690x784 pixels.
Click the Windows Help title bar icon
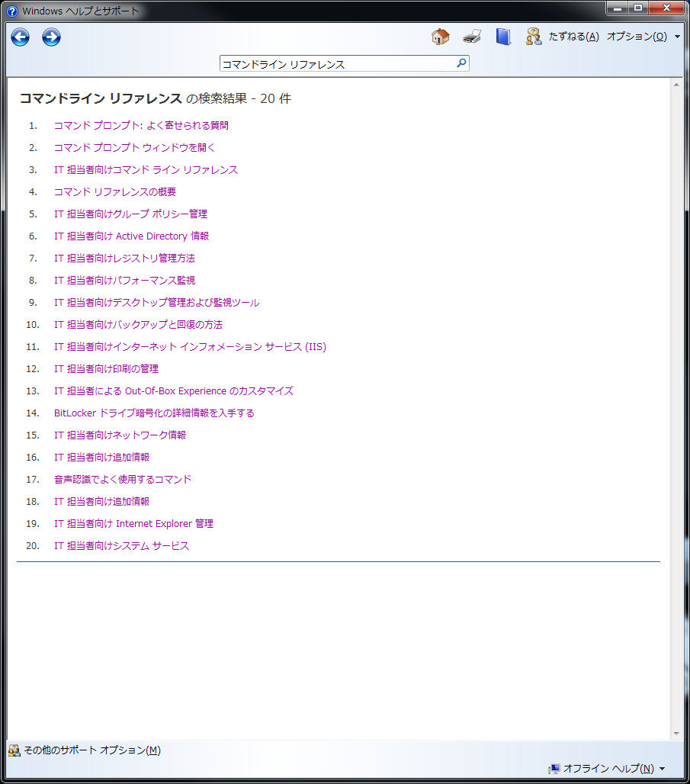click(12, 11)
